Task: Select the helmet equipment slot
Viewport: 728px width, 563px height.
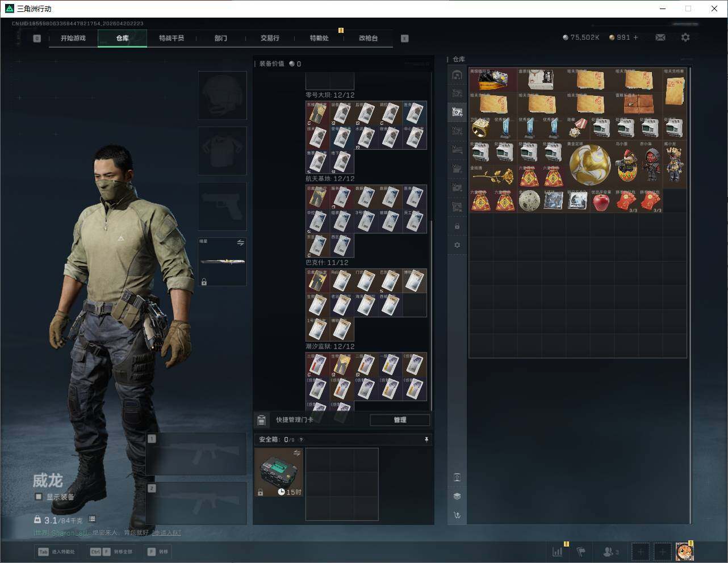Action: coord(223,95)
